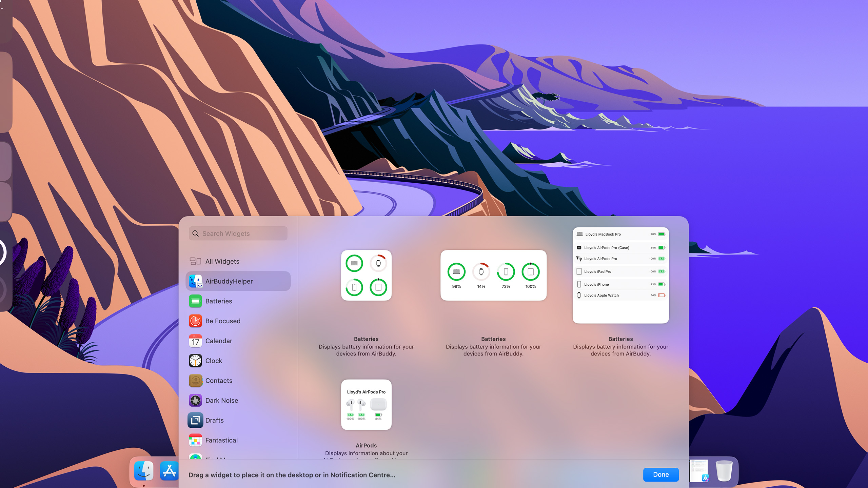868x488 pixels.
Task: Open the Fantastical widget category
Action: pos(238,440)
